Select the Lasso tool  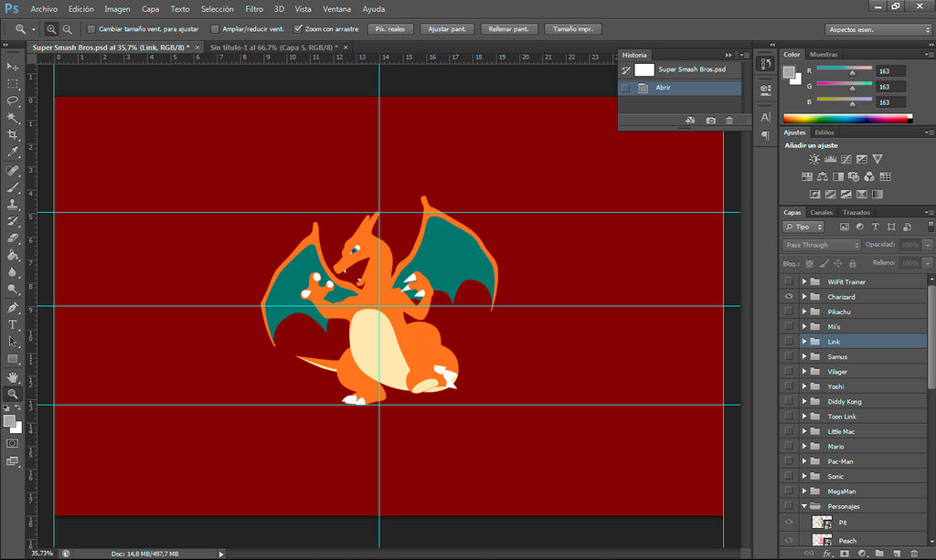point(12,100)
